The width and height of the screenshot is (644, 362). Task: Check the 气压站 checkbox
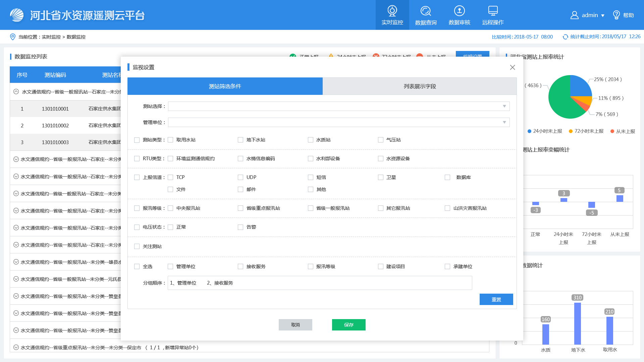(381, 140)
